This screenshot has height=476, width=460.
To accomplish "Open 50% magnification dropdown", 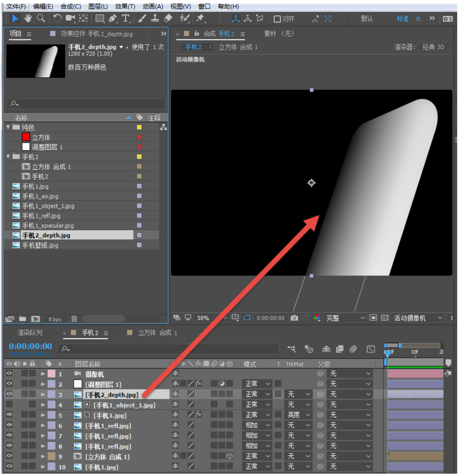I will (x=211, y=318).
